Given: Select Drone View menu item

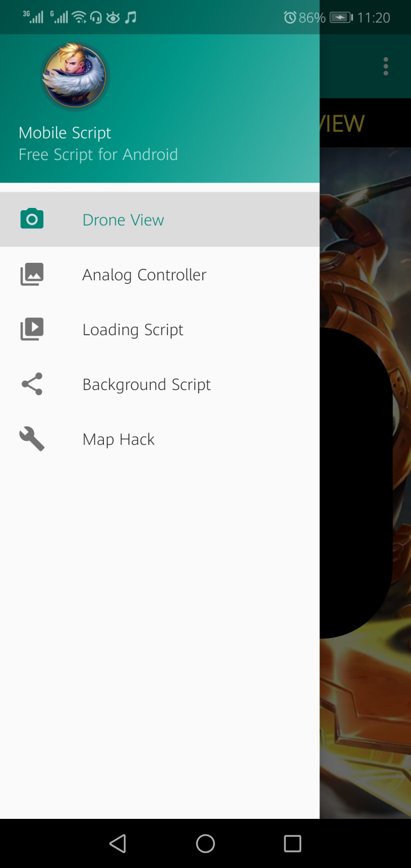Looking at the screenshot, I should pyautogui.click(x=160, y=219).
